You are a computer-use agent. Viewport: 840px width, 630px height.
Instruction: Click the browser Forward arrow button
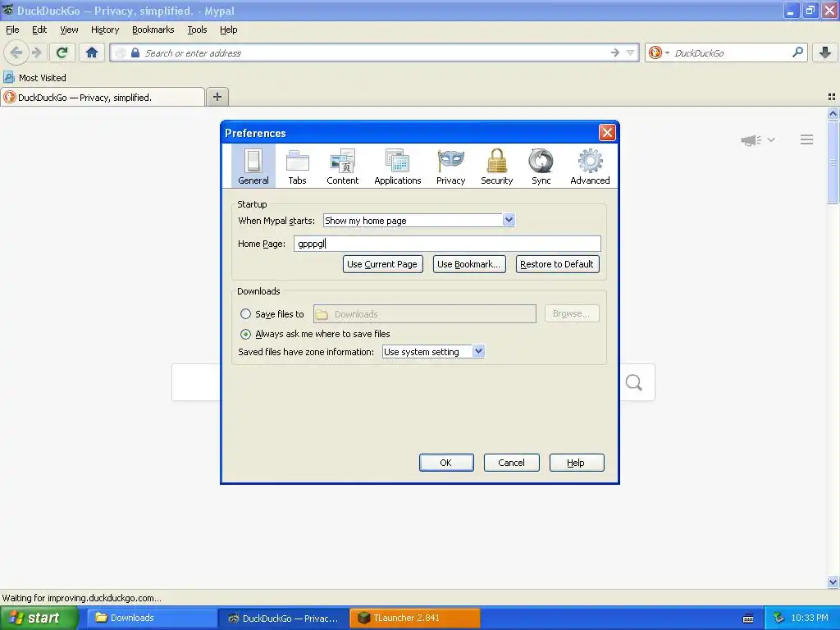coord(36,52)
